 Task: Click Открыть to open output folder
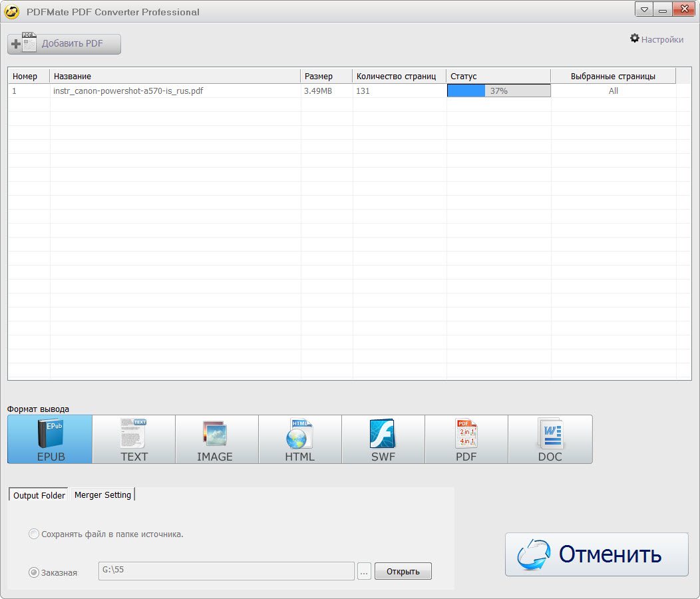point(403,571)
